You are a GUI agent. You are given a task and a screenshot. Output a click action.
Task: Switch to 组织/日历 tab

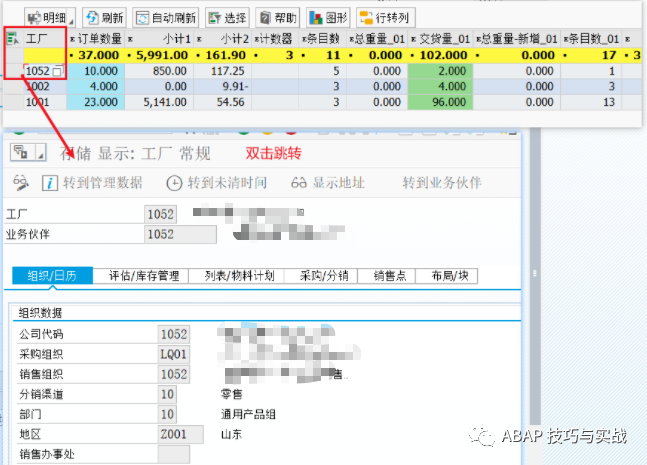click(x=52, y=276)
